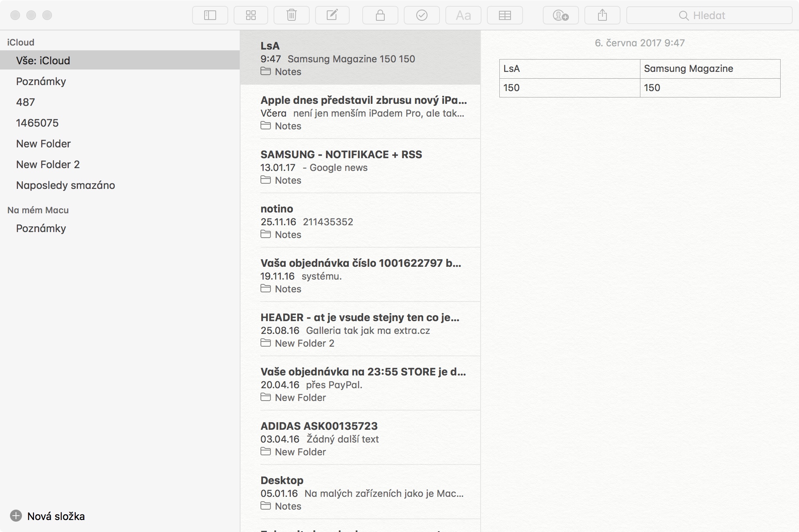
Task: Select the 1465075 folder in sidebar
Action: pos(37,123)
